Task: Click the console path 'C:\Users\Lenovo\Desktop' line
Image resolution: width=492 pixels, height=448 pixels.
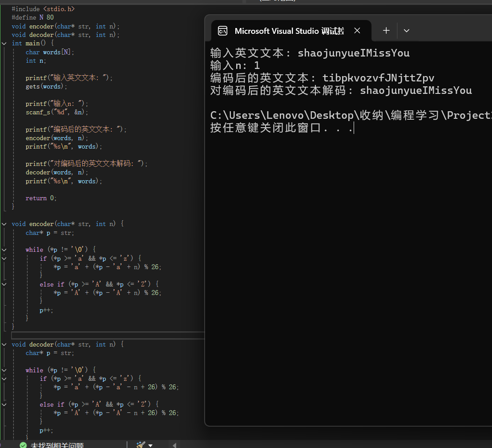Action: click(351, 116)
